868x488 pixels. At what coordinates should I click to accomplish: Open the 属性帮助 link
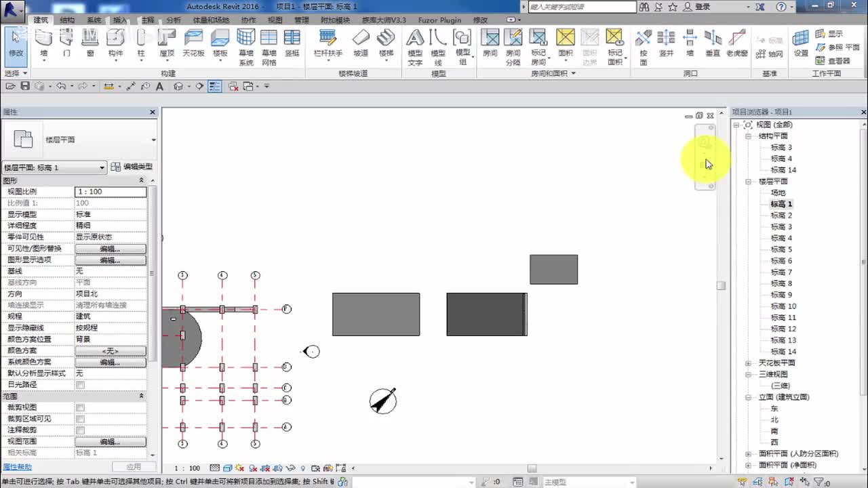[17, 467]
